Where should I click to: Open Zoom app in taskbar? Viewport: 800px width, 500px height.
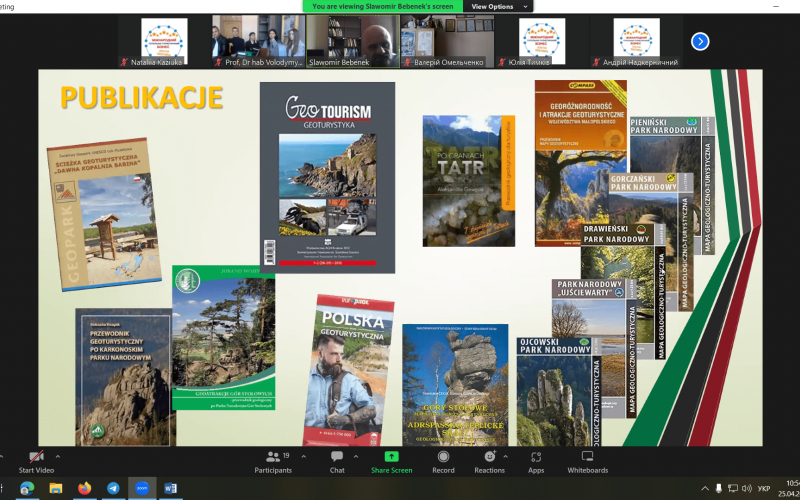[x=142, y=488]
